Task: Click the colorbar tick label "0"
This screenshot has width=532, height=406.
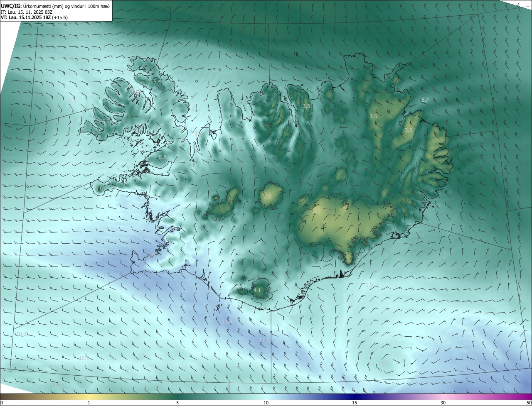Action: (x=2, y=403)
